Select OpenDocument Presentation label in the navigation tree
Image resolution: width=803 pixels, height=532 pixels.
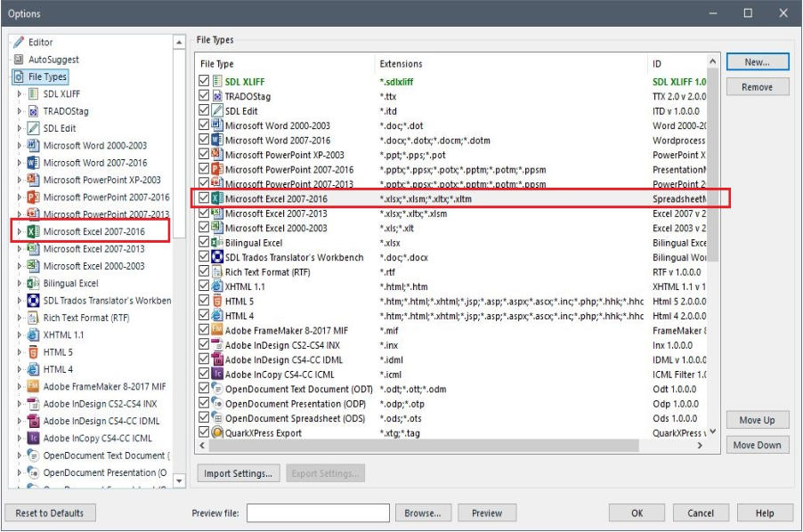click(105, 472)
